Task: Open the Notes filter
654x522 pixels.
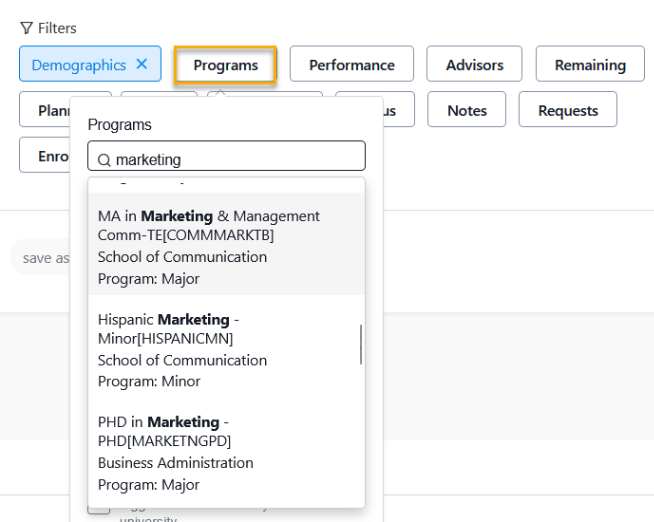Action: tap(466, 110)
